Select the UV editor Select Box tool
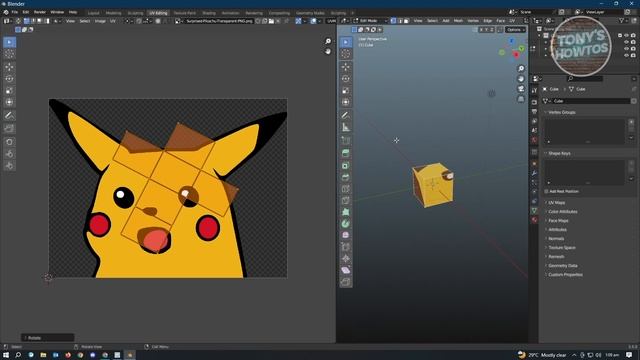The width and height of the screenshot is (640, 360). tap(9, 42)
